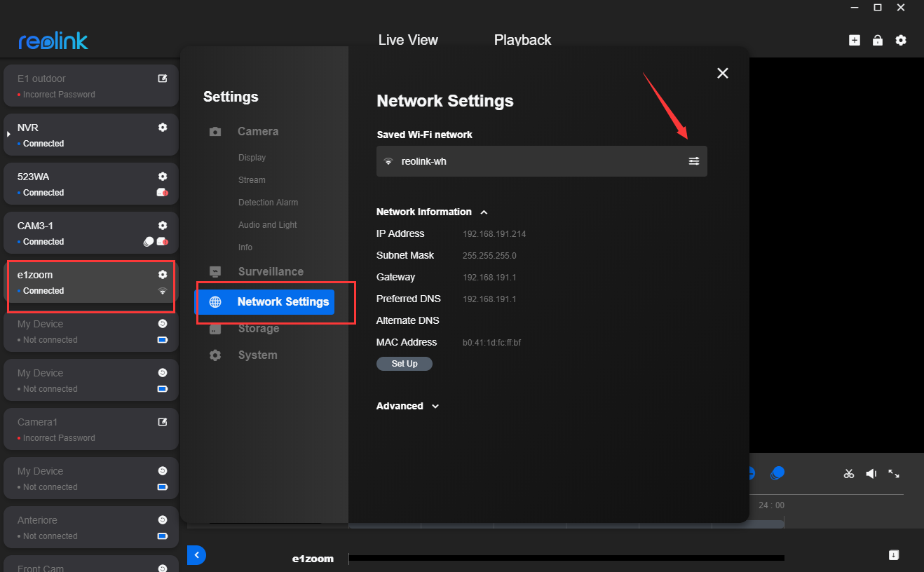Image resolution: width=924 pixels, height=572 pixels.
Task: Click MAC address b0:41:1d:fc:ff:bf
Action: point(491,343)
